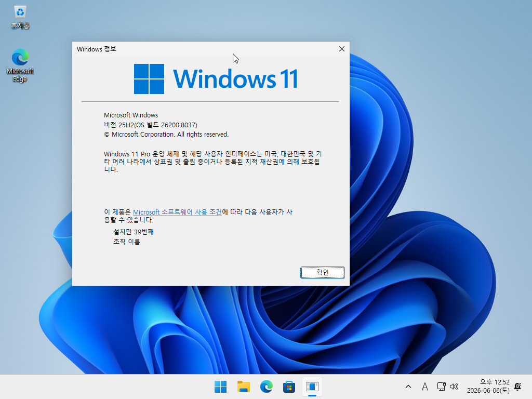
Task: Open the clock showing 오후 12:52
Action: pos(488,387)
